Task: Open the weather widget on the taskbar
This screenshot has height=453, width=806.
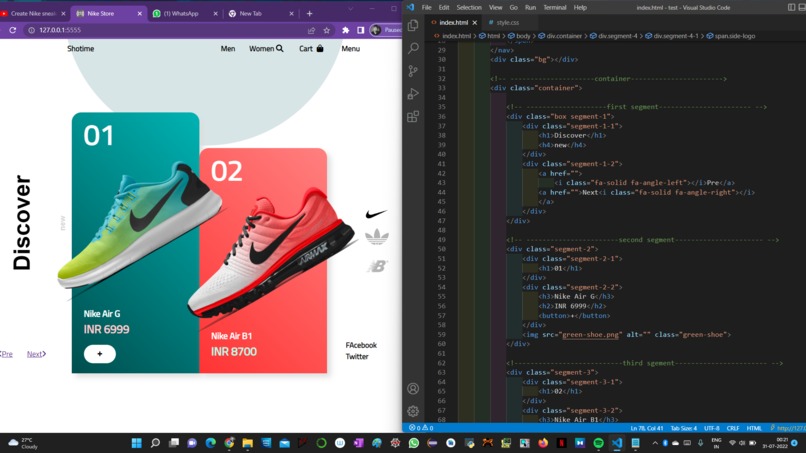Action: [23, 443]
